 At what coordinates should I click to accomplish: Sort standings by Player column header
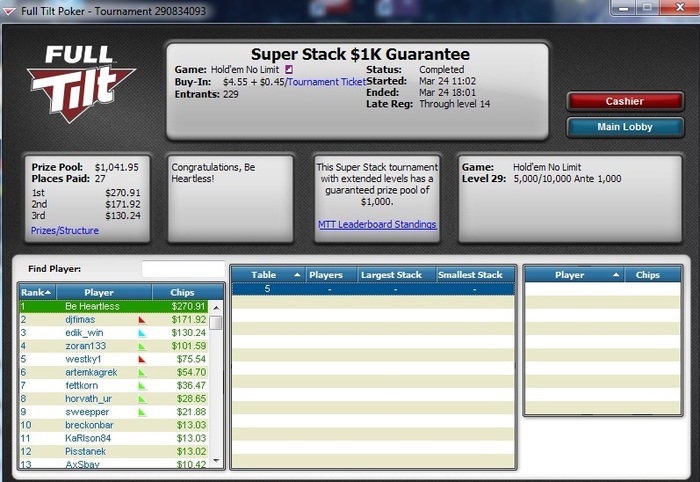click(x=104, y=292)
